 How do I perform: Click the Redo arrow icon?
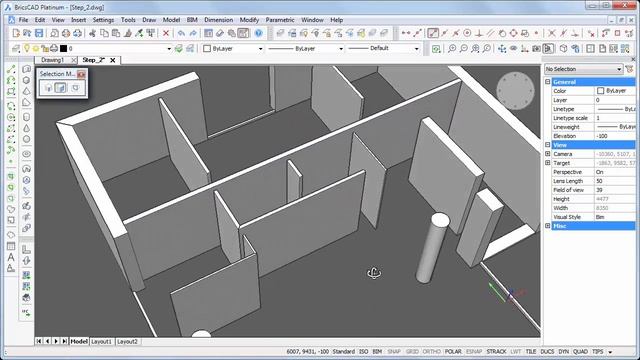click(193, 33)
